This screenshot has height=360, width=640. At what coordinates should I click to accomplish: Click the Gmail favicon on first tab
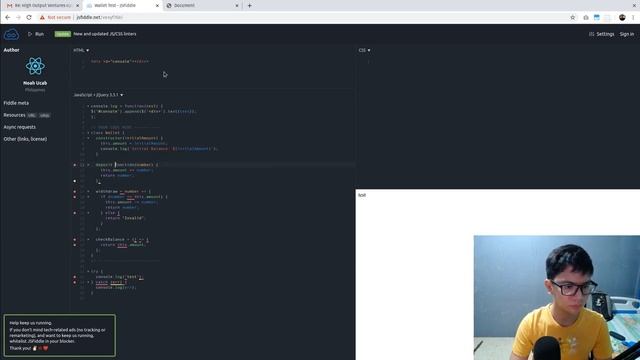tap(9, 6)
